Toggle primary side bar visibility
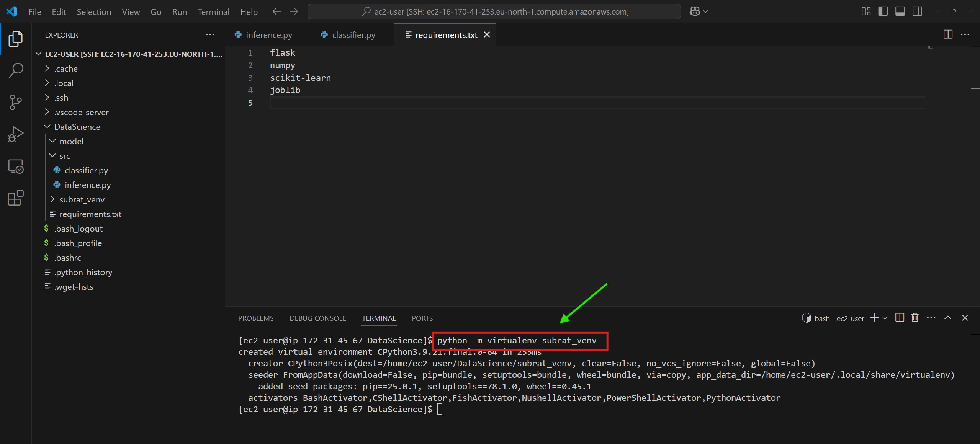980x444 pixels. [883, 11]
